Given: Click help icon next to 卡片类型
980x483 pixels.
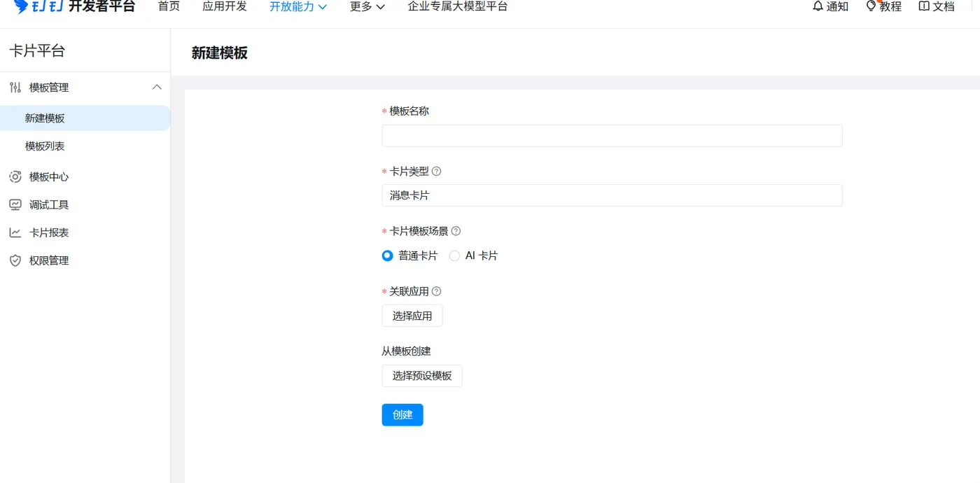Looking at the screenshot, I should coord(437,171).
